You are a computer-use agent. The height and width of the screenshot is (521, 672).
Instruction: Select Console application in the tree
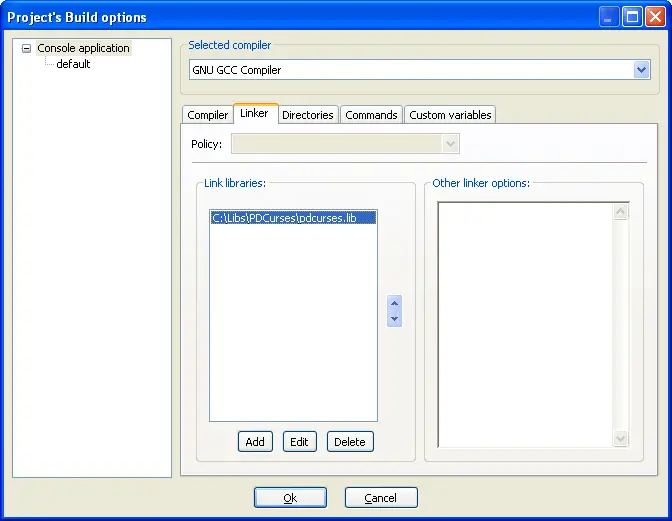point(83,48)
